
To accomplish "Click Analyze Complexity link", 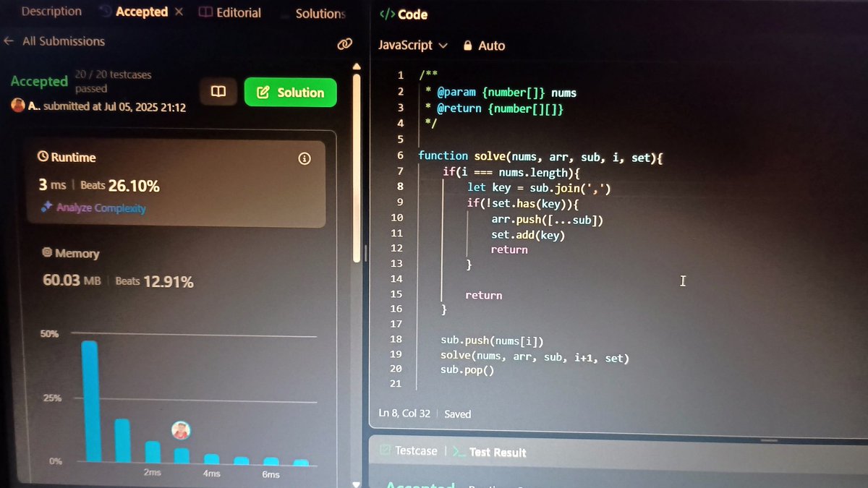I will click(101, 208).
